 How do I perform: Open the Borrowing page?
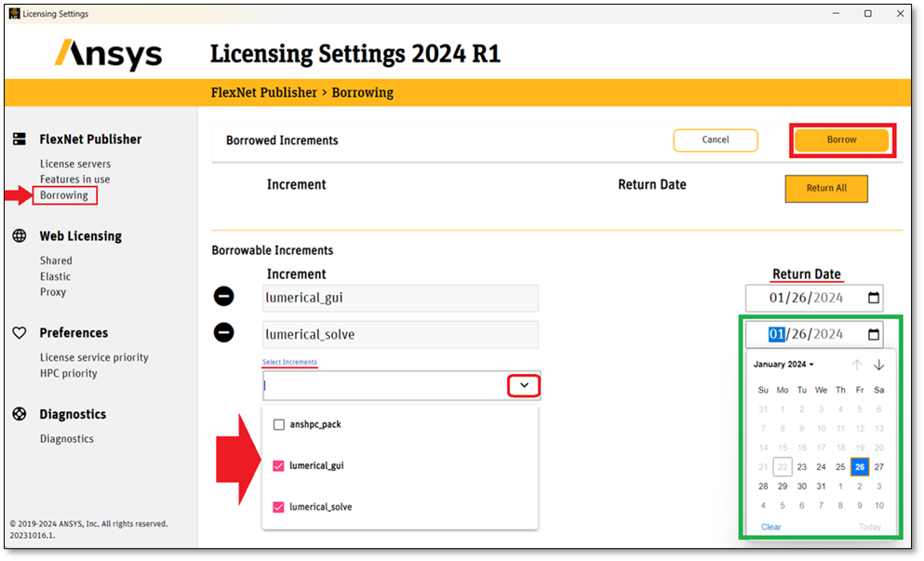coord(64,195)
